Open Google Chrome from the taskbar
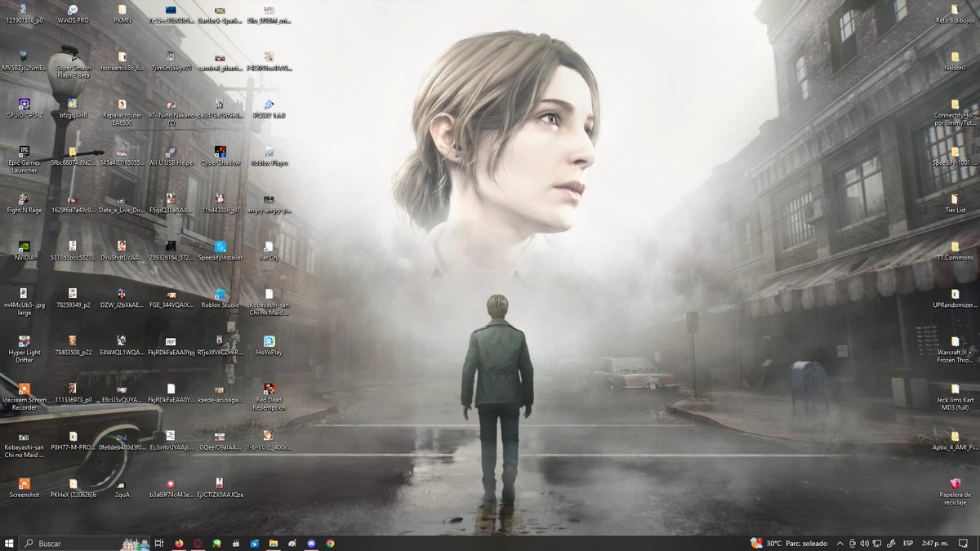The image size is (980, 551). (330, 543)
